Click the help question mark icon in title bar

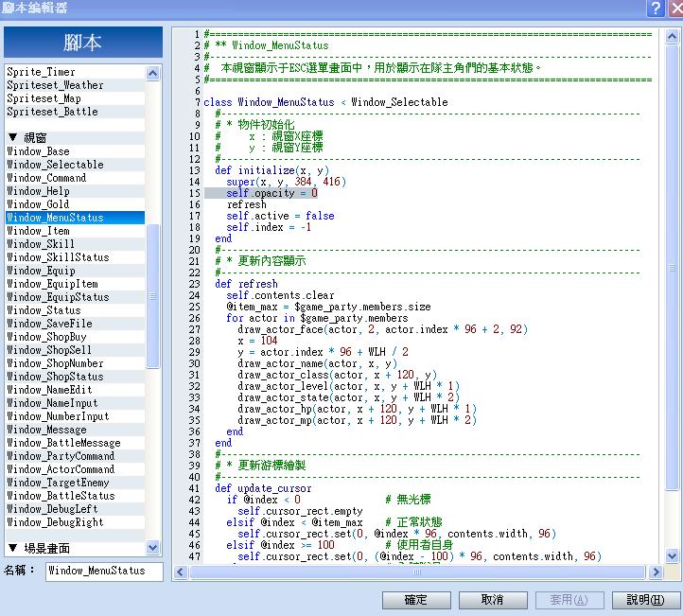coord(656,8)
